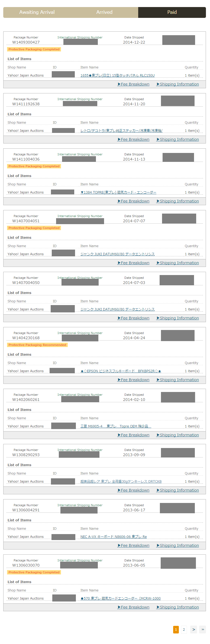Open Shipping Information for package W1409300427
This screenshot has width=210, height=644.
[x=178, y=84]
